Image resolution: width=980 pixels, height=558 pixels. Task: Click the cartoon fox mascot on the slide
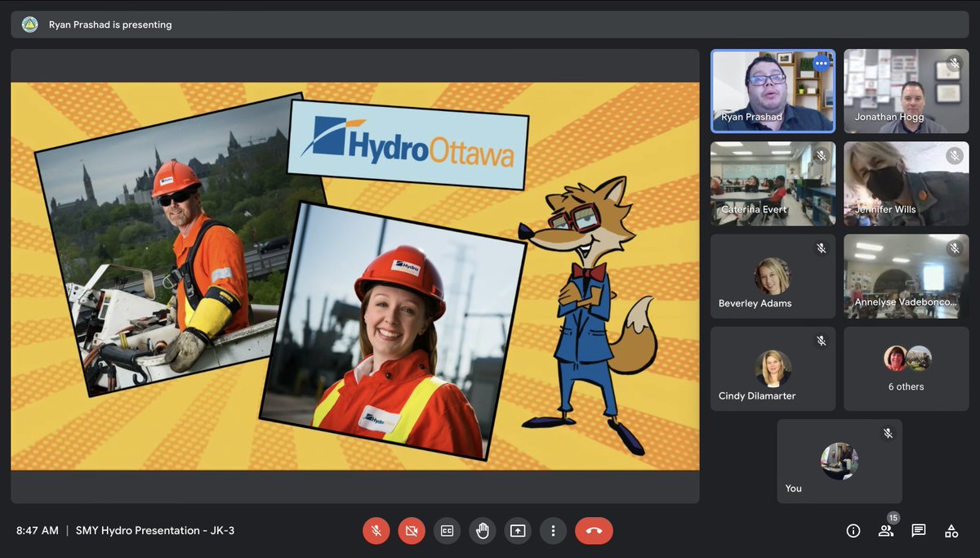click(590, 315)
